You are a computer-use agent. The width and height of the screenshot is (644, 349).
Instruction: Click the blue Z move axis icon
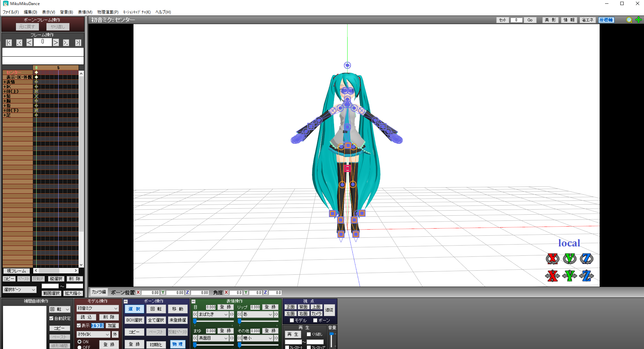[586, 275]
